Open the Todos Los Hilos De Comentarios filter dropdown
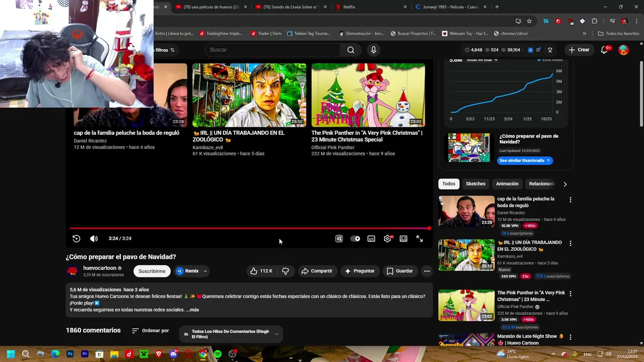 pyautogui.click(x=230, y=334)
